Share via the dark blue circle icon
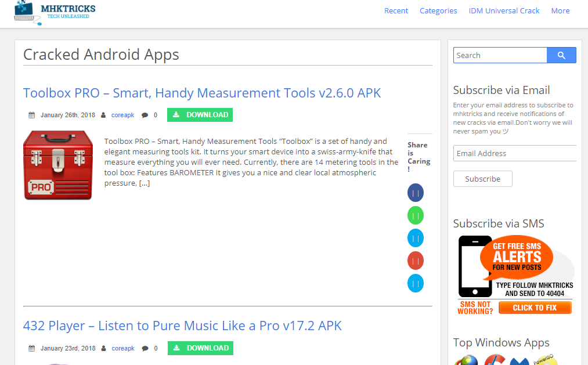 coord(416,193)
